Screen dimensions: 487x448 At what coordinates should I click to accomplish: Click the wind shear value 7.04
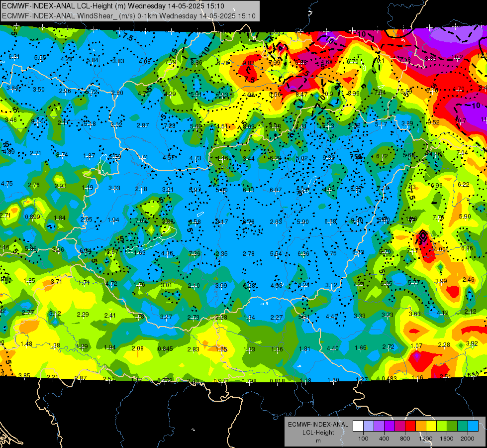coord(462,152)
